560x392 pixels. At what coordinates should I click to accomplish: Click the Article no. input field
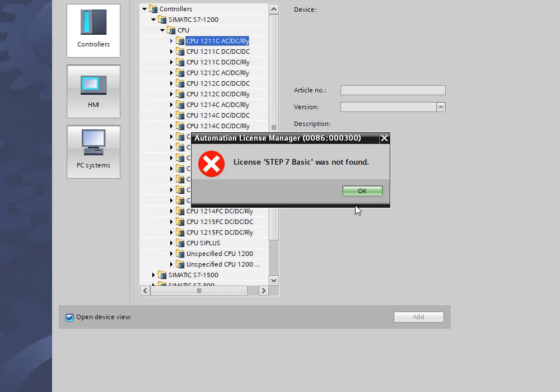point(393,90)
